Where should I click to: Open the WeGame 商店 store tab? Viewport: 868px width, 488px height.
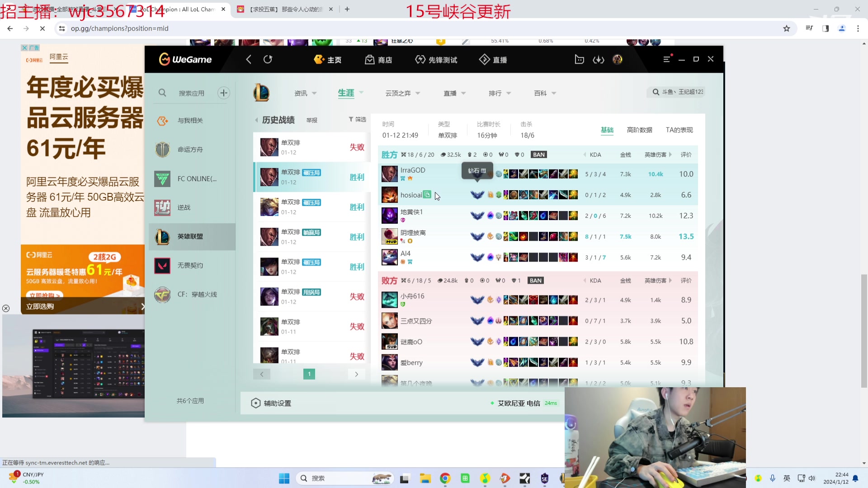pos(379,60)
